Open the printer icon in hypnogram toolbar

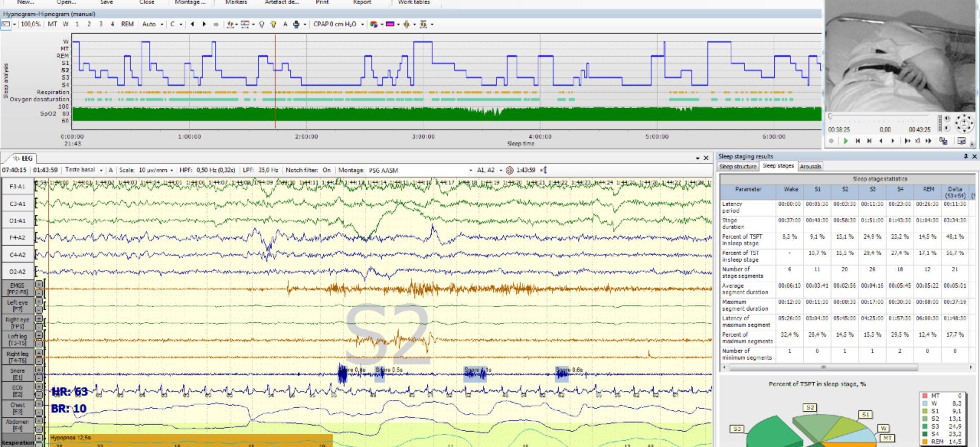point(296,24)
